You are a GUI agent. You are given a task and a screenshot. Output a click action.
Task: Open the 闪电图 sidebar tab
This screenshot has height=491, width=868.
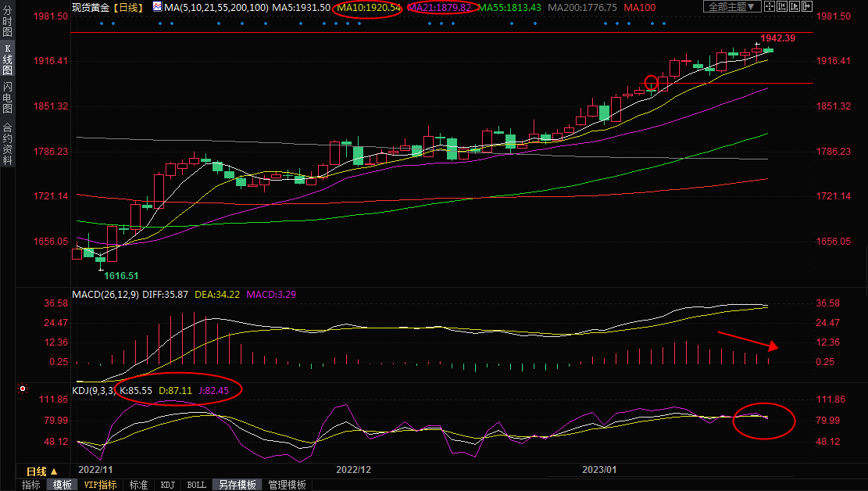[7, 98]
